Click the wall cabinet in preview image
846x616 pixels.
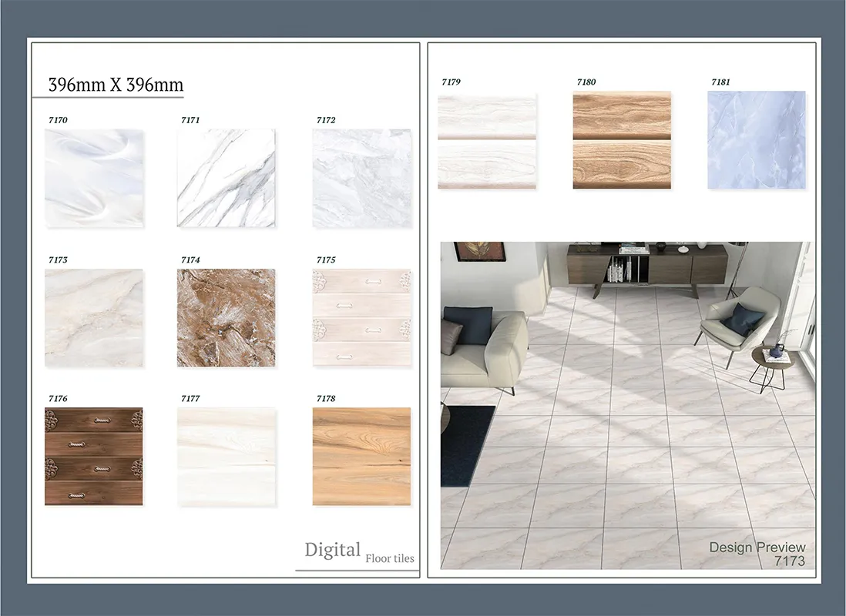(646, 265)
